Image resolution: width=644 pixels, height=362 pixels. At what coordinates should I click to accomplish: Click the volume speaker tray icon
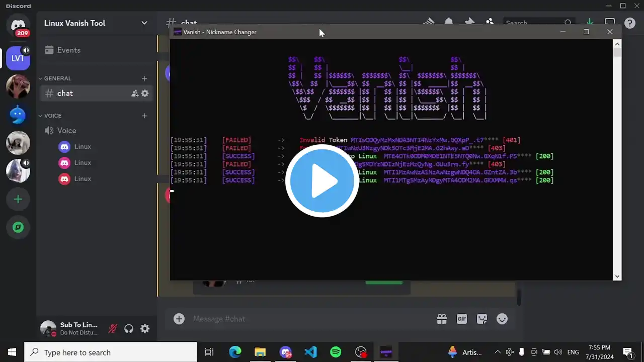558,352
